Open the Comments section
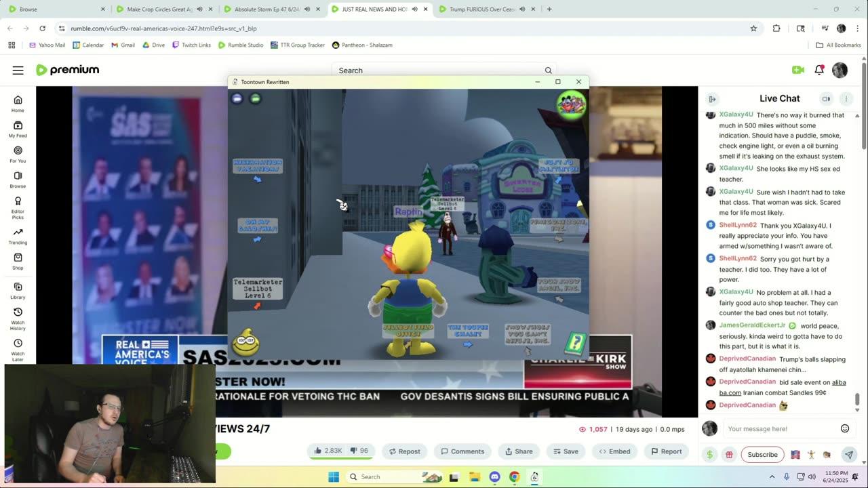The height and width of the screenshot is (488, 868). pos(462,451)
